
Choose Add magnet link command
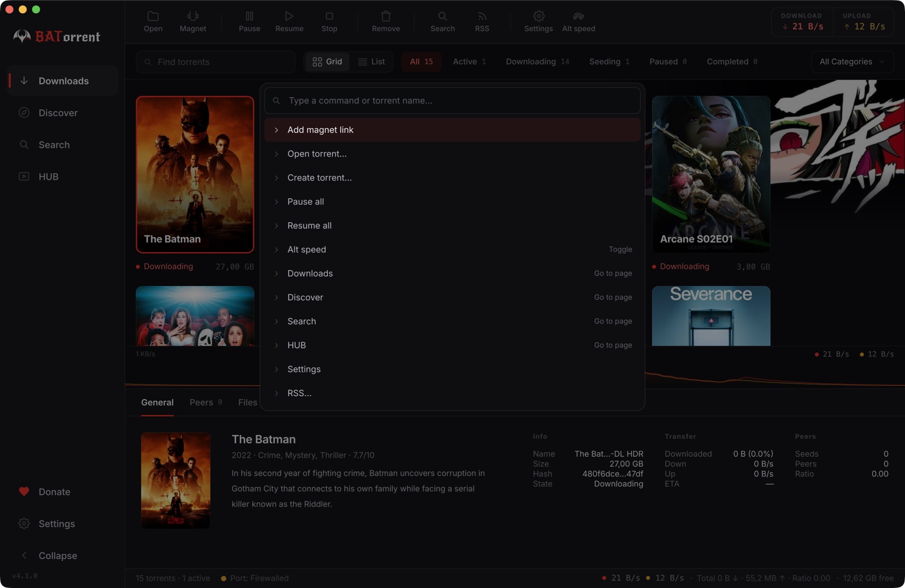click(x=453, y=130)
